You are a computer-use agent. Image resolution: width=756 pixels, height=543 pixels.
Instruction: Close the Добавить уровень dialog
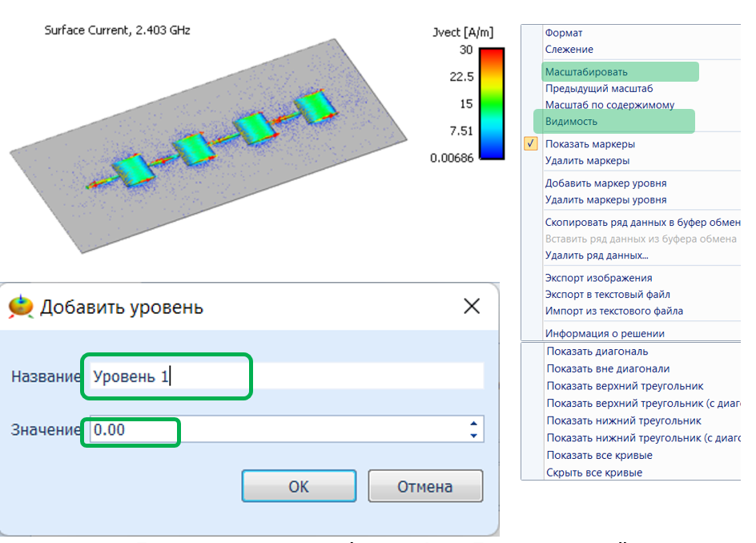472,306
